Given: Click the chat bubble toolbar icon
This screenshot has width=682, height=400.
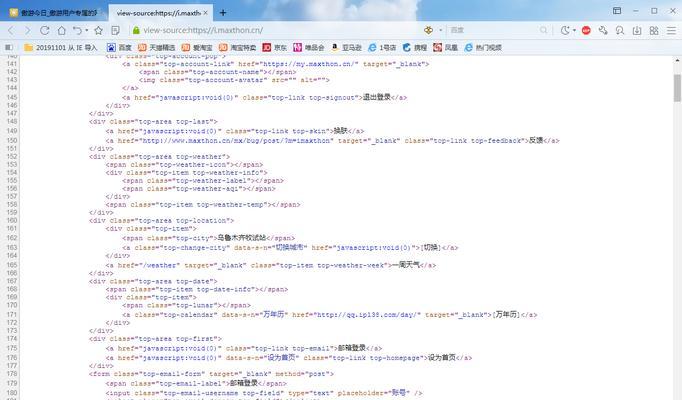Looking at the screenshot, I should (x=620, y=30).
